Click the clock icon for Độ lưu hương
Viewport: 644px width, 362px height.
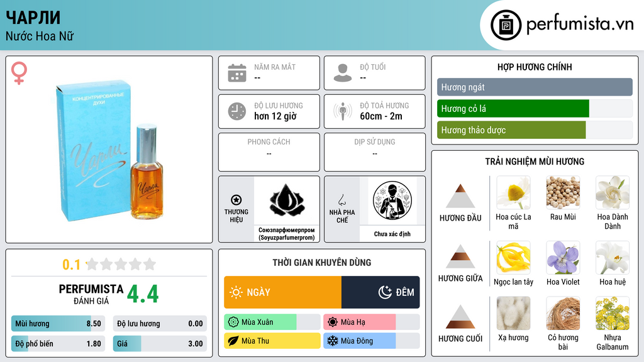point(237,111)
